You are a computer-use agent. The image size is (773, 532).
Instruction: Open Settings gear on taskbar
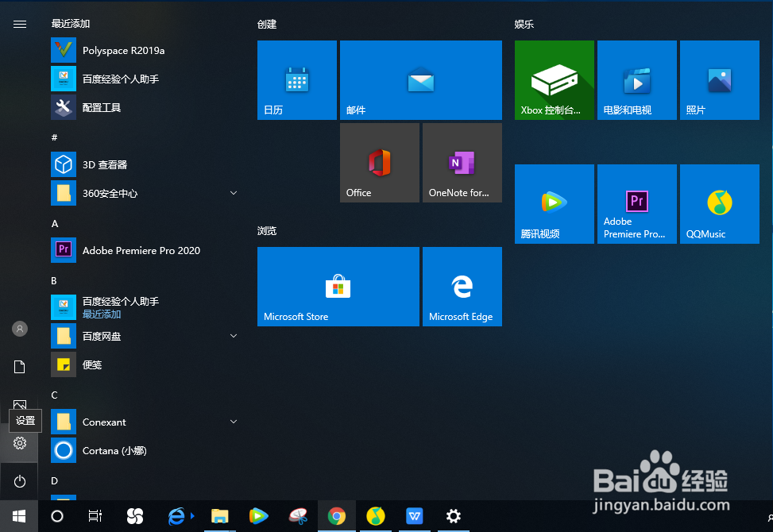pos(454,516)
